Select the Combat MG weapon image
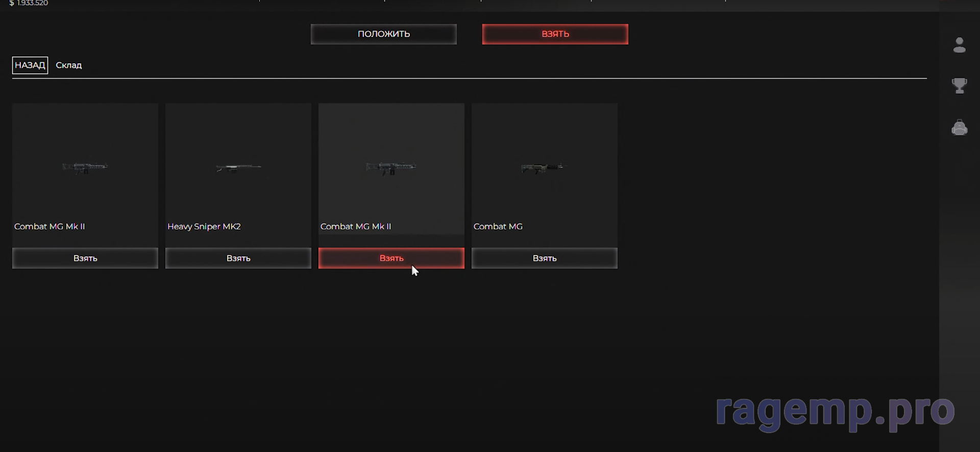 [545, 167]
